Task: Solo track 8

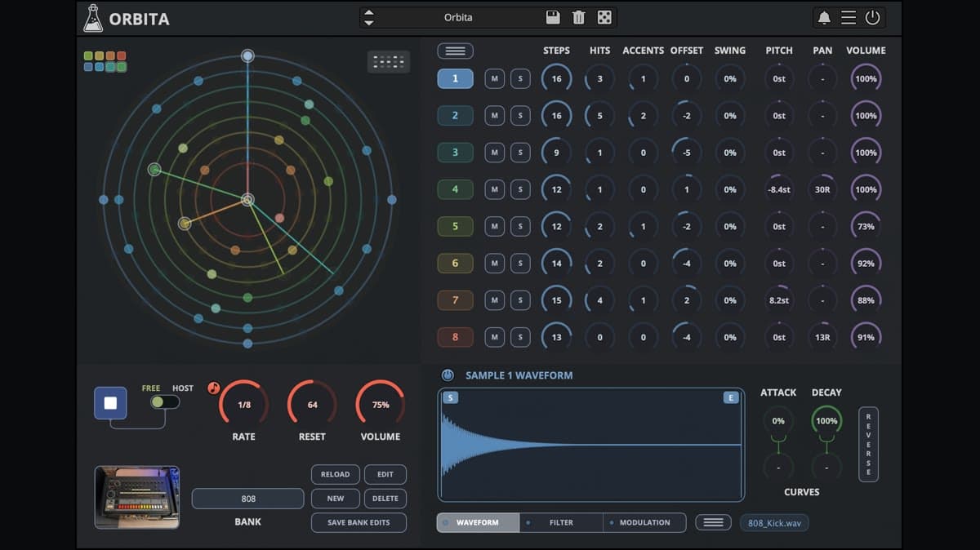Action: 520,337
